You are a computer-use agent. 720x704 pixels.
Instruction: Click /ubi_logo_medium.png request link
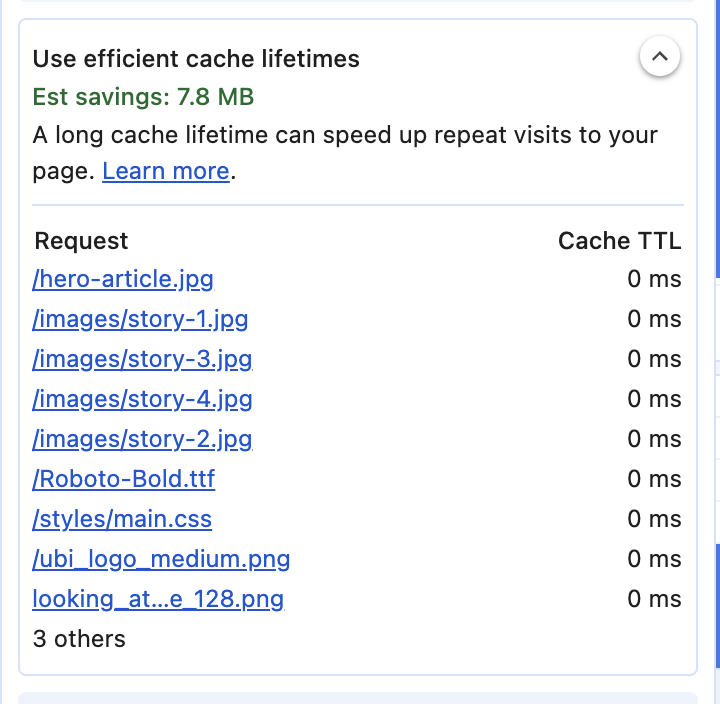click(161, 559)
